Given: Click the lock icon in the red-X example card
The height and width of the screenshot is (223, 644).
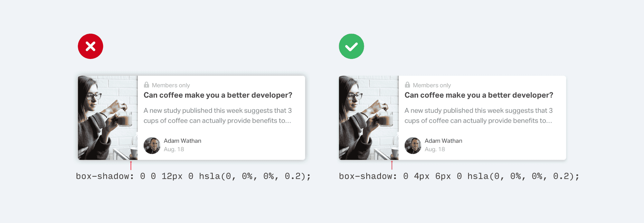Looking at the screenshot, I should tap(147, 85).
